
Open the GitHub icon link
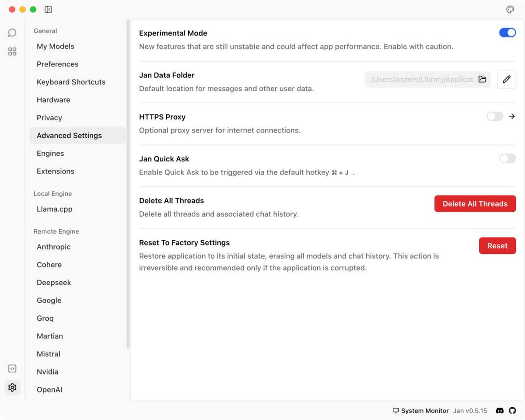pos(512,411)
